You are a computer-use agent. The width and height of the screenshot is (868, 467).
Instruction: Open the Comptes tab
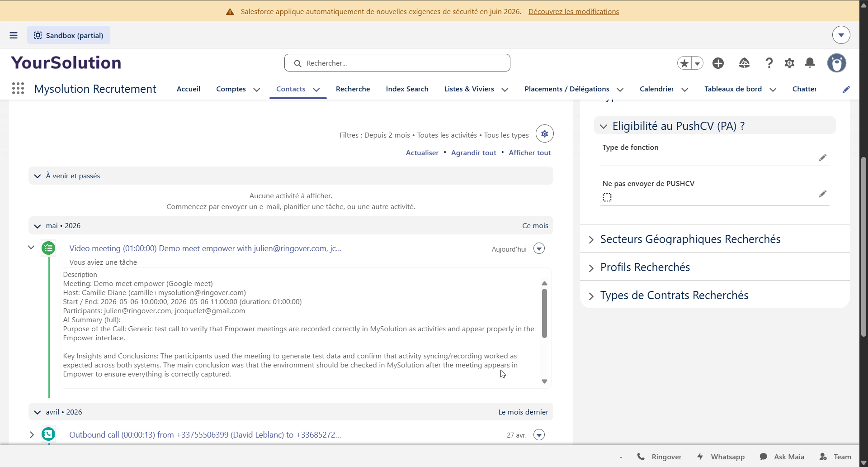pos(231,89)
